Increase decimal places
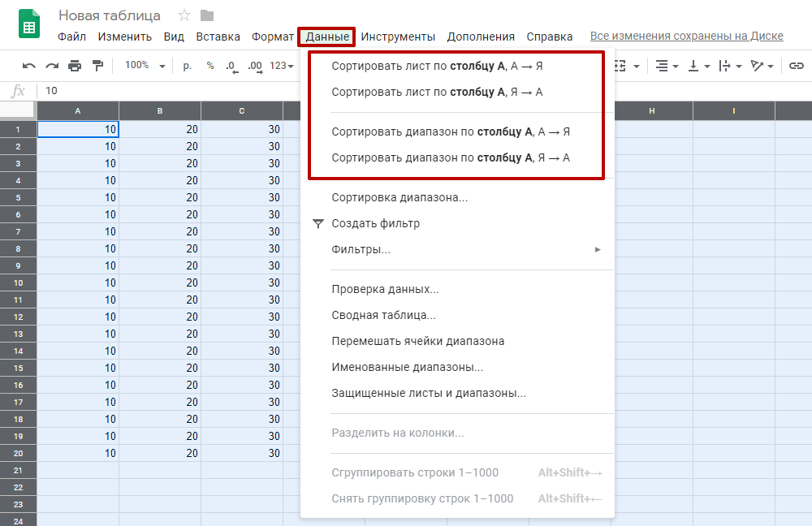Screen dimensions: 812x526 point(255,67)
